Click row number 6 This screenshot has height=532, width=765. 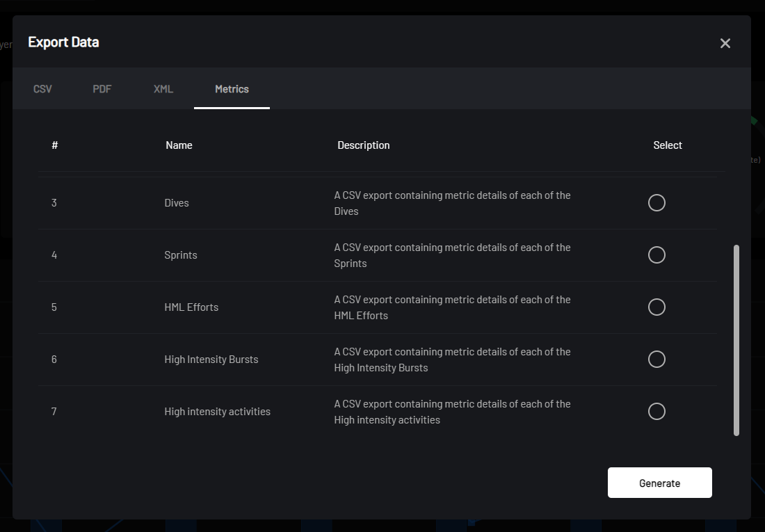(54, 360)
